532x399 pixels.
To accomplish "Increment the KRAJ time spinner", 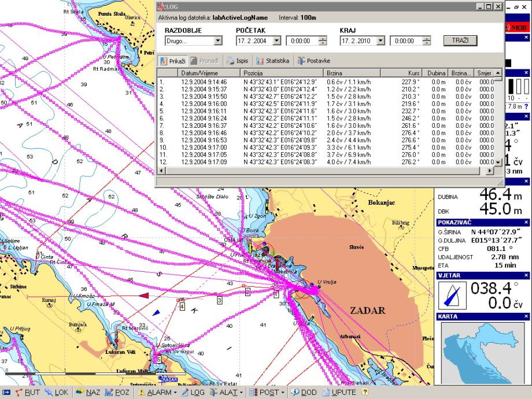I will [427, 39].
